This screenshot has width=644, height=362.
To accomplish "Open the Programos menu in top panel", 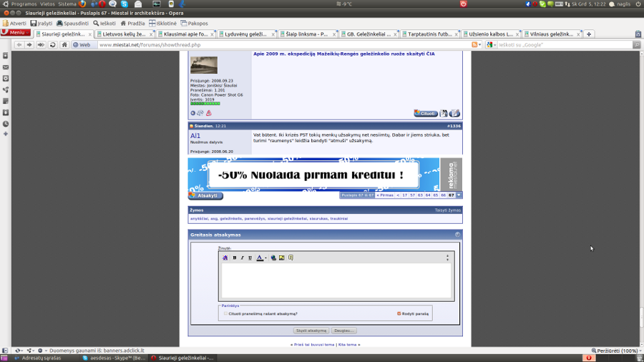I will [24, 4].
